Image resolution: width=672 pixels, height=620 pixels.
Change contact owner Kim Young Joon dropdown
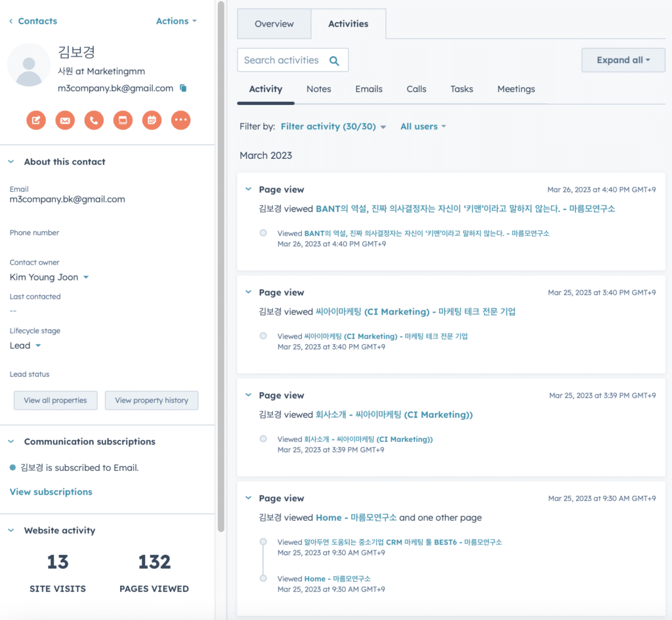point(49,277)
